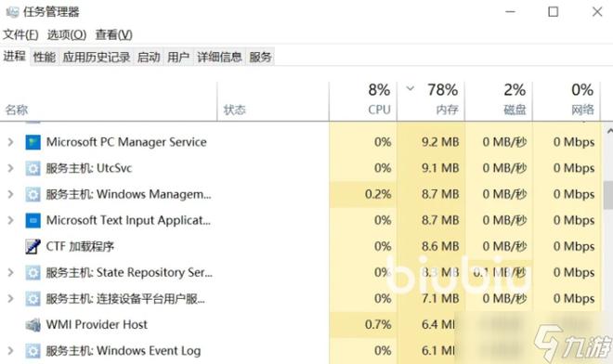Select the Microsoft PC Manager Service name
The height and width of the screenshot is (364, 613).
(x=126, y=142)
